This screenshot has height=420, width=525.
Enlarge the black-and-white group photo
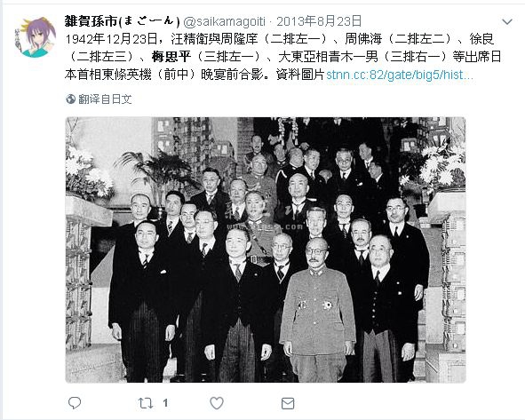click(x=266, y=250)
